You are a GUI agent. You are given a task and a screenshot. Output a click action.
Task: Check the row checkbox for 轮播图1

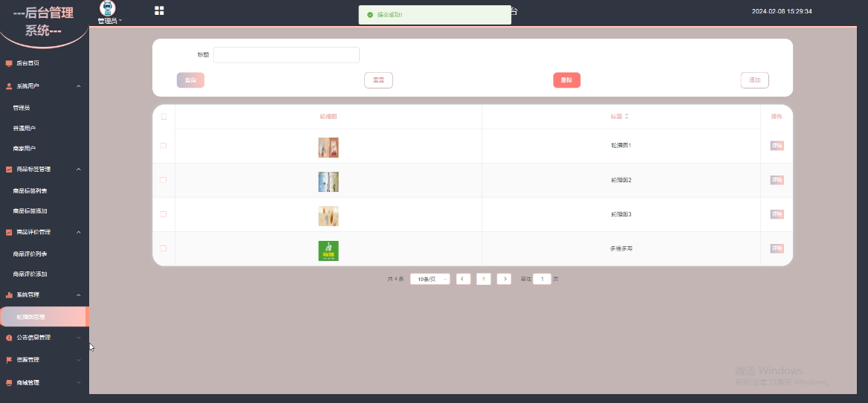[x=163, y=146]
